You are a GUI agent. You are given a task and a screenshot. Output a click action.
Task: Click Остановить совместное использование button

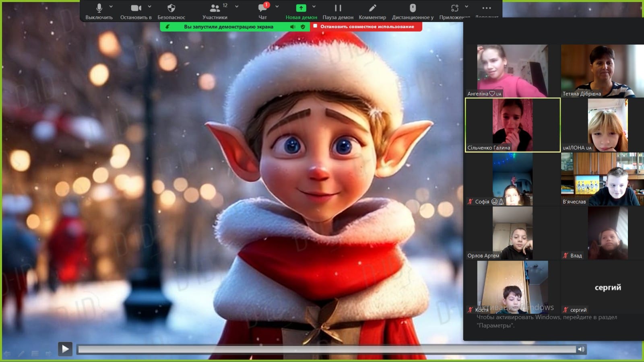click(366, 27)
